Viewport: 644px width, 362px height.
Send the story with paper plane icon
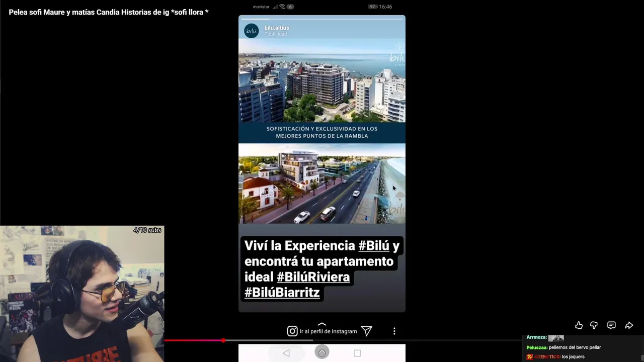pos(367,331)
